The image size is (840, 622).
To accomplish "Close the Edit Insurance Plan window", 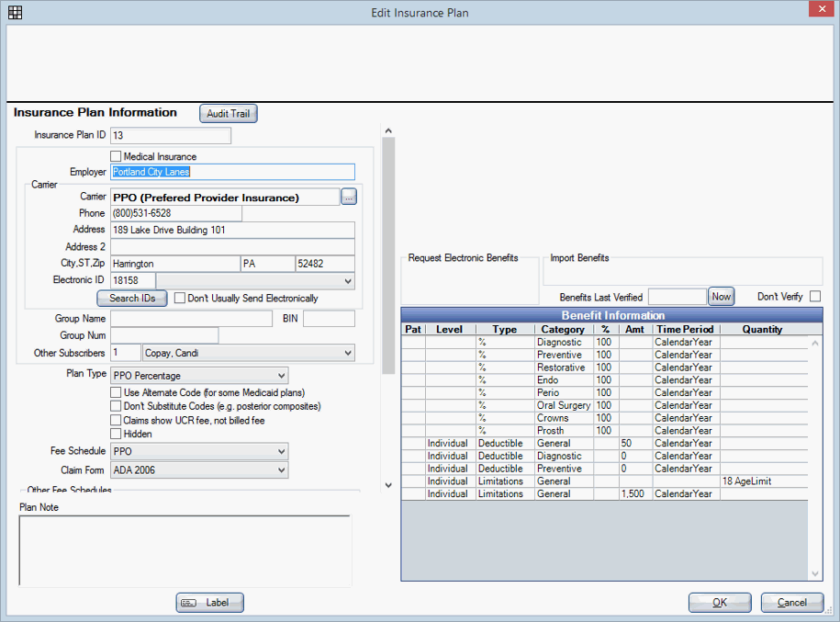I will [822, 9].
